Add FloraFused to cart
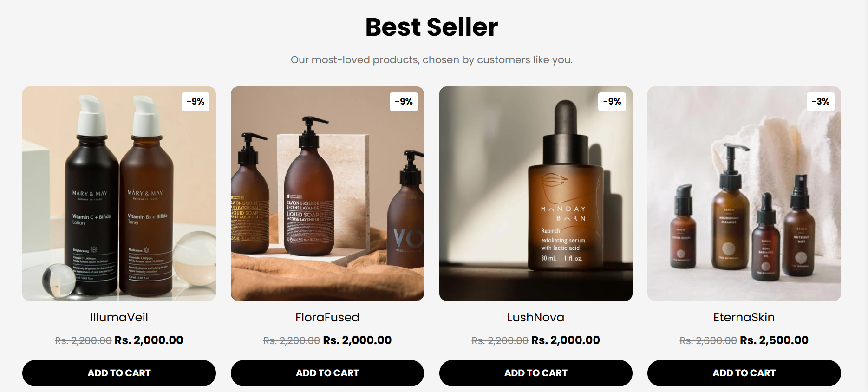Screen dimensions: 868x392 click(327, 373)
